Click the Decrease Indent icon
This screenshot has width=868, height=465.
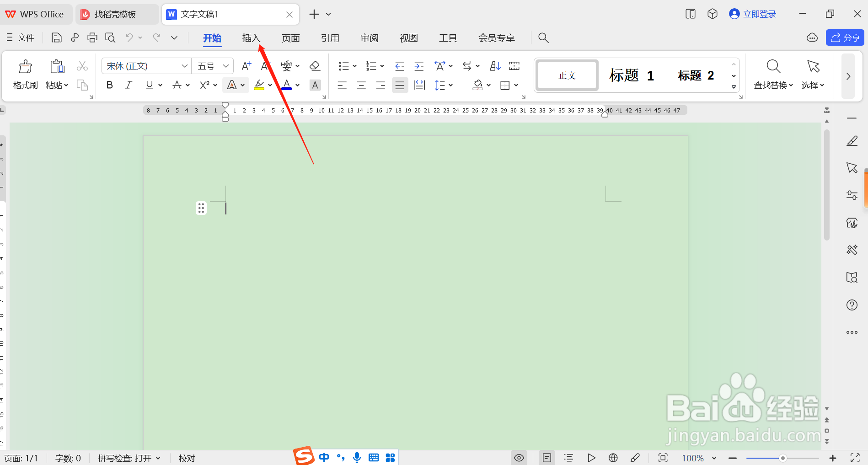coord(400,66)
